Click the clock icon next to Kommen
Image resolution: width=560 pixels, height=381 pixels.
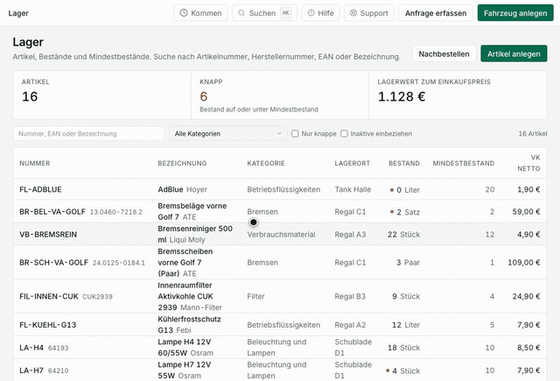[184, 13]
